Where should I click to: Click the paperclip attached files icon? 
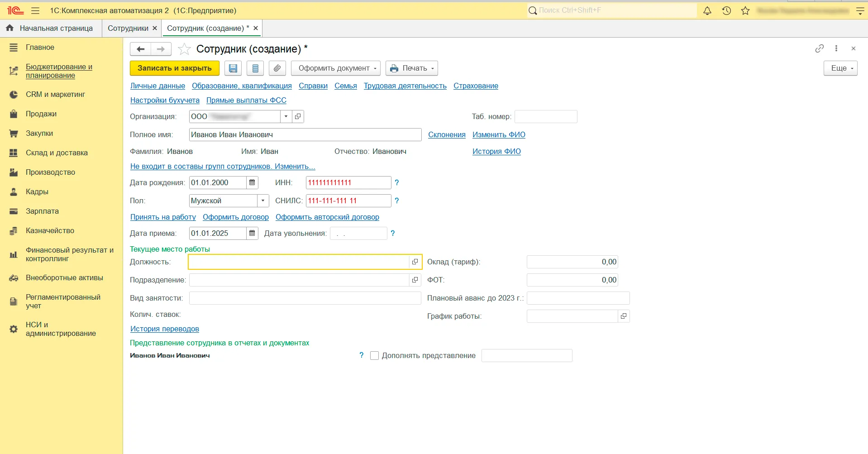pyautogui.click(x=277, y=68)
